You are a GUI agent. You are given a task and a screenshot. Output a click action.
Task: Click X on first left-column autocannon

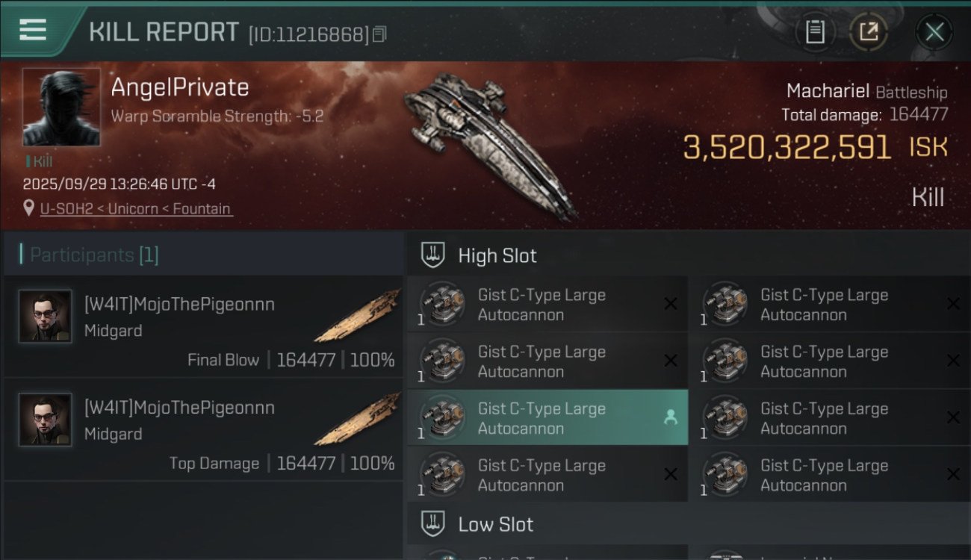click(670, 304)
